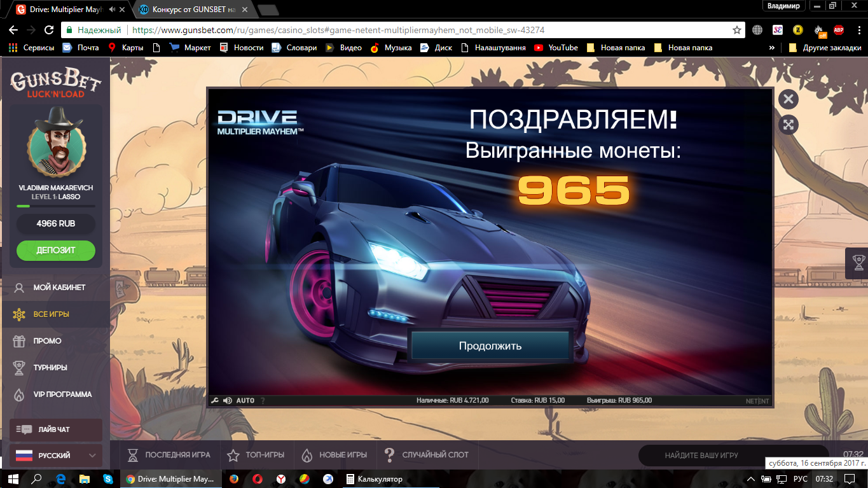Open the Видео bookmark
Screen dimensions: 868x488
pos(343,48)
